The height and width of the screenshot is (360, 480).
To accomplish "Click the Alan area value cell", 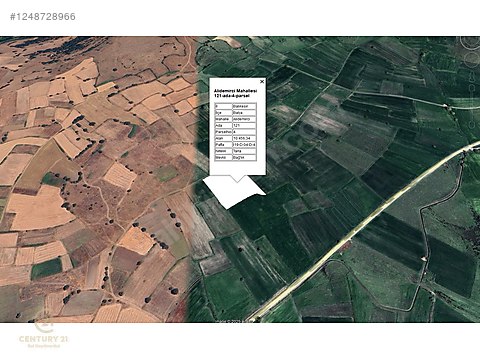I will 244,138.
